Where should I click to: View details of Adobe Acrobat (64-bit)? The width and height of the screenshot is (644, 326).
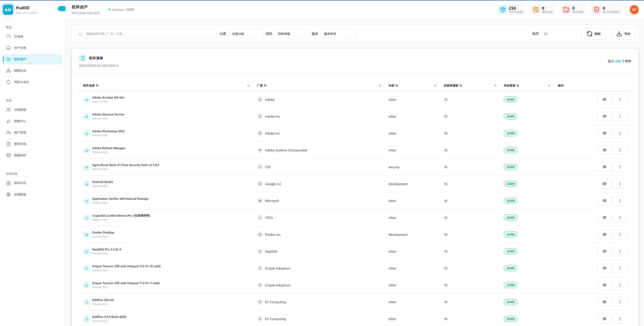click(604, 100)
